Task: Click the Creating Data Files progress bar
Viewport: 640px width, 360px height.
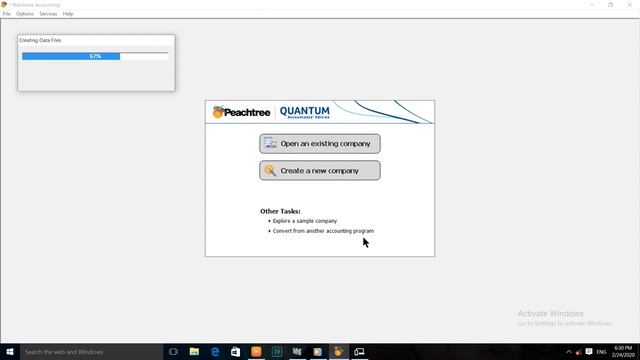Action: [x=95, y=56]
